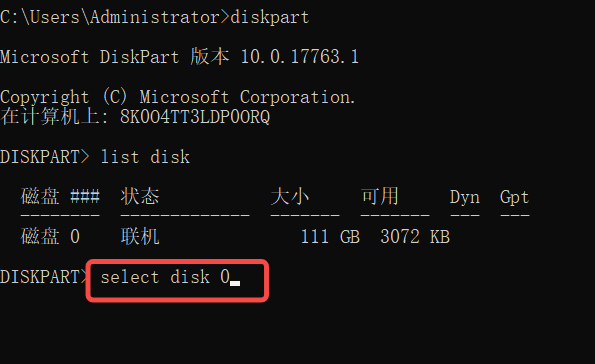Viewport: 595px width, 364px height.
Task: Click the diskpart command on the first line
Action: 269,17
